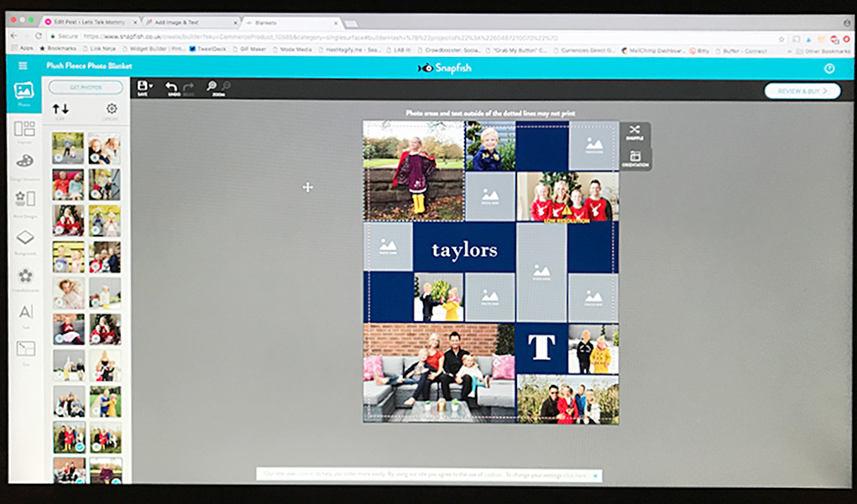Sort photos with the up-down arrows
The image size is (857, 504).
(x=60, y=109)
